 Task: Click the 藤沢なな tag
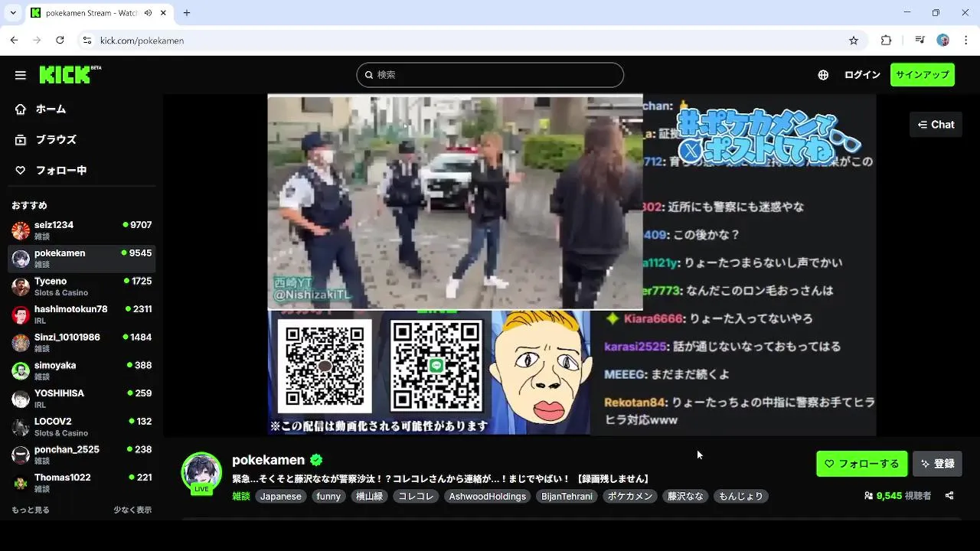pyautogui.click(x=685, y=497)
